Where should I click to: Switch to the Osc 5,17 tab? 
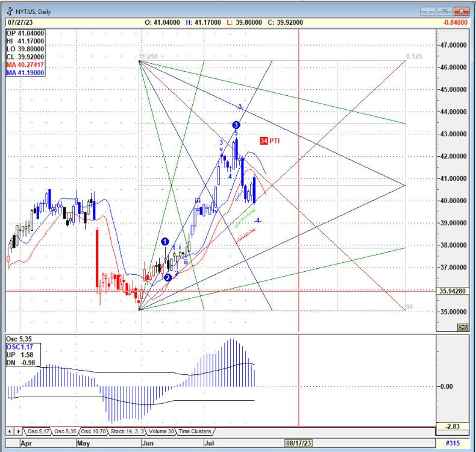(37, 431)
